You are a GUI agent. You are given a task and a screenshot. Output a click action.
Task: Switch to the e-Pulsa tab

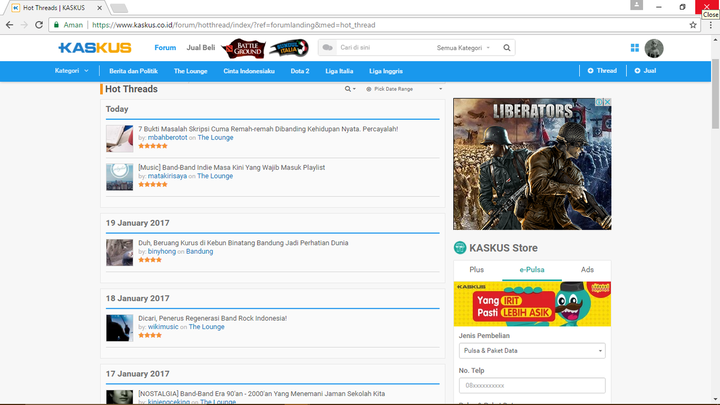(532, 270)
